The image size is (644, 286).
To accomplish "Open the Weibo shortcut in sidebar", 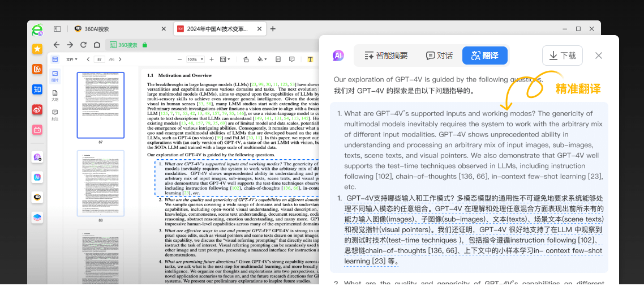I will tap(37, 109).
